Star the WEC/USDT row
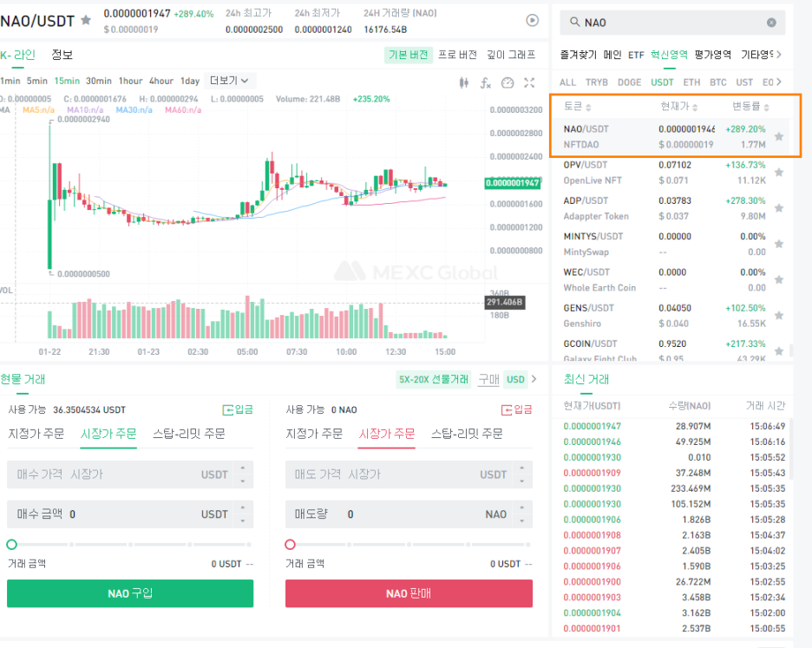 point(778,279)
